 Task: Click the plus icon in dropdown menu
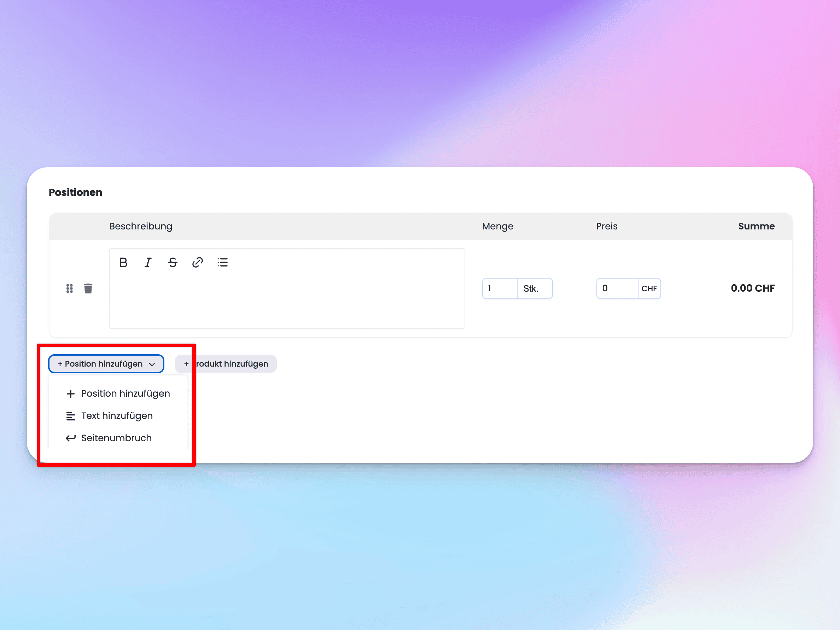tap(71, 394)
